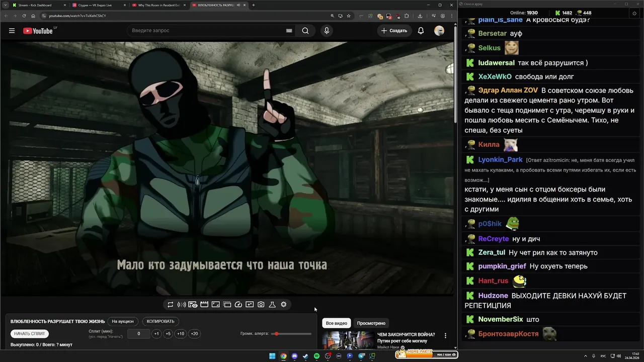This screenshot has width=644, height=362.
Task: Open three-dot menu for recommended video
Action: coord(445,335)
